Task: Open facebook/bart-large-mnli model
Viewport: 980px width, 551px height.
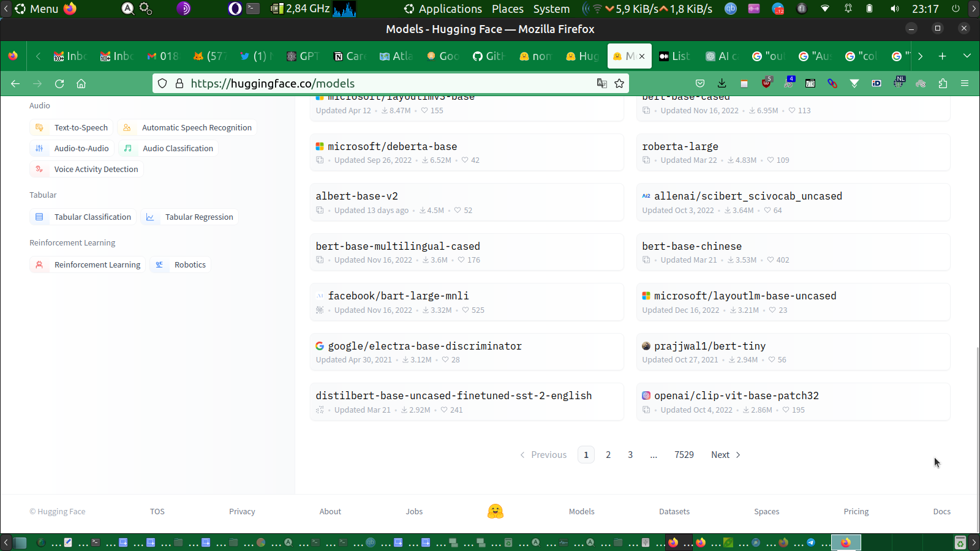Action: pos(467,302)
